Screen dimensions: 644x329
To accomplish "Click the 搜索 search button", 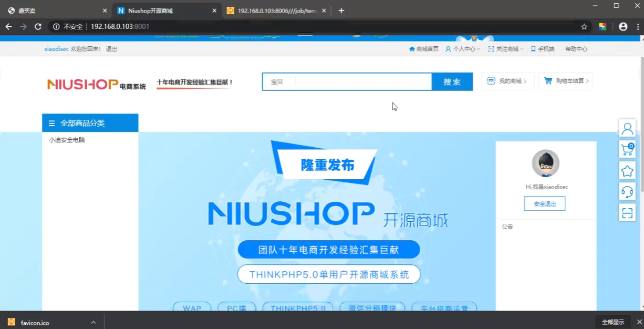I will (452, 82).
